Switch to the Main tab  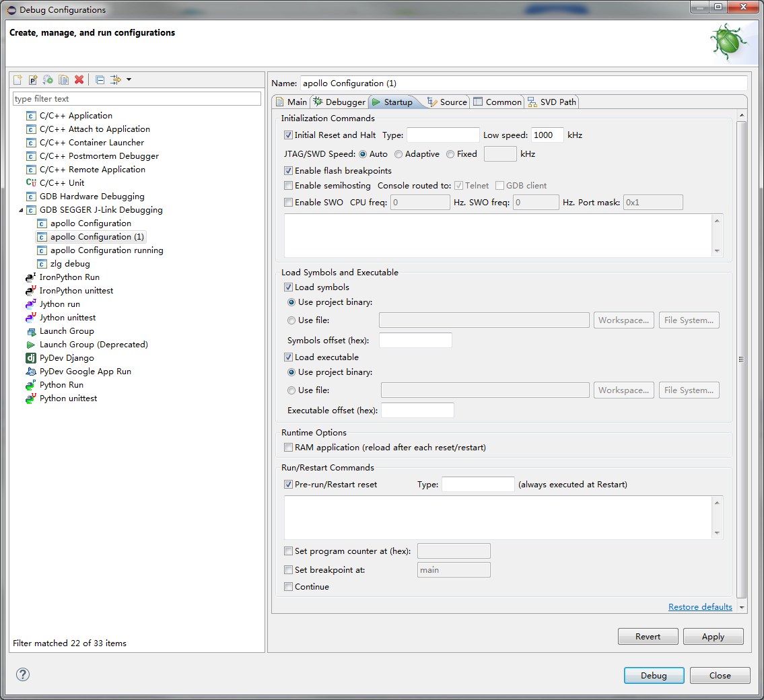(x=291, y=102)
